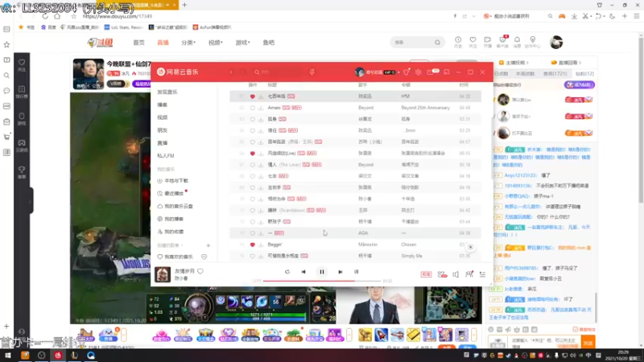This screenshot has width=644, height=362.
Task: Collapse the 创建的歌单 section arrow
Action: (182, 245)
